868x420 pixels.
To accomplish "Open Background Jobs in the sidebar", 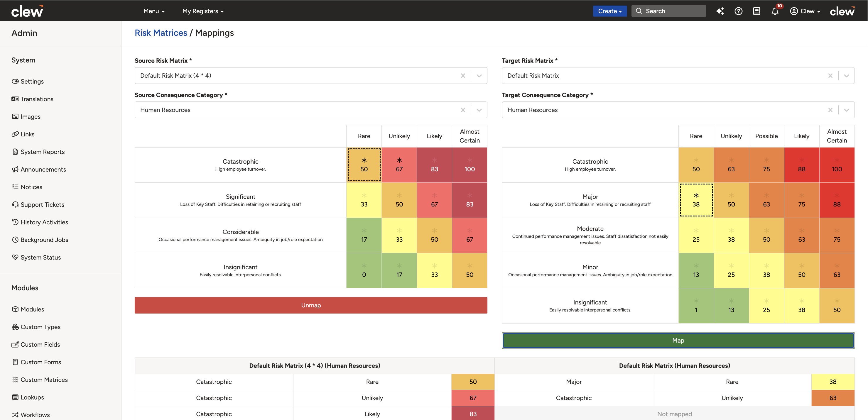I will tap(40, 240).
